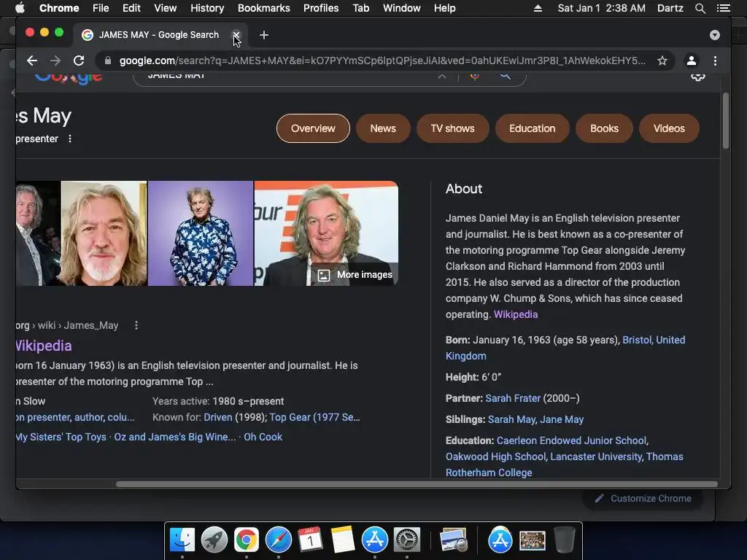Open the Education chip
Image resolution: width=747 pixels, height=560 pixels.
tap(532, 128)
